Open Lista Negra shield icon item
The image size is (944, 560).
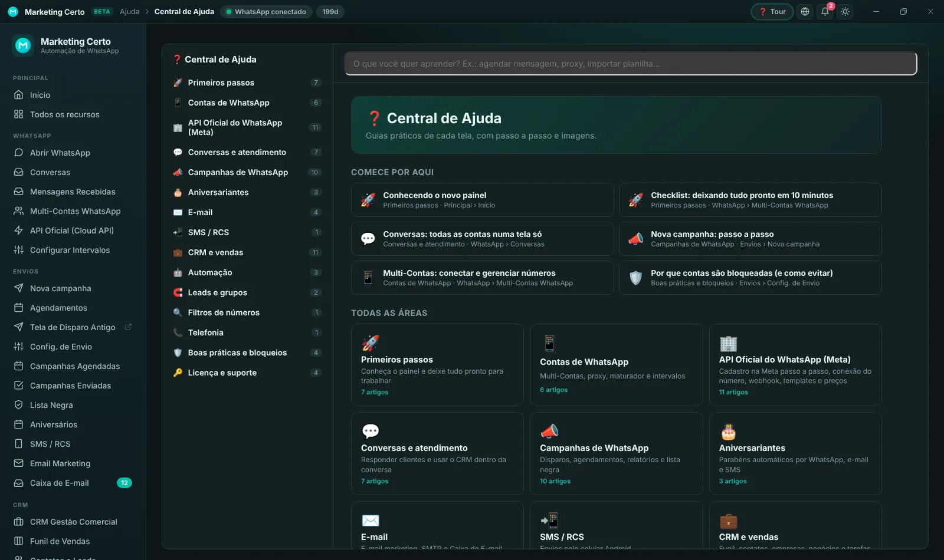[x=18, y=405]
